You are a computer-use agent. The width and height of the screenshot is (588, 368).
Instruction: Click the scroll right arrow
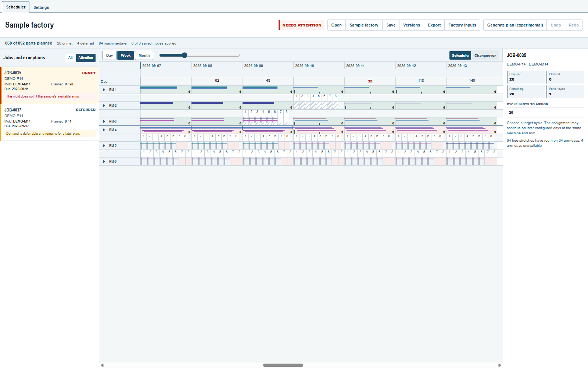click(499, 365)
